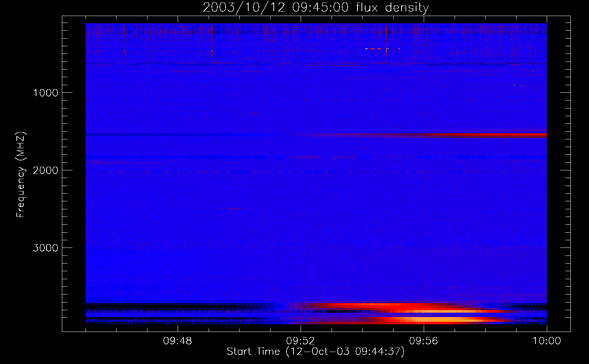Click the 09:48 time tick label
Image resolution: width=589 pixels, height=364 pixels.
[177, 341]
